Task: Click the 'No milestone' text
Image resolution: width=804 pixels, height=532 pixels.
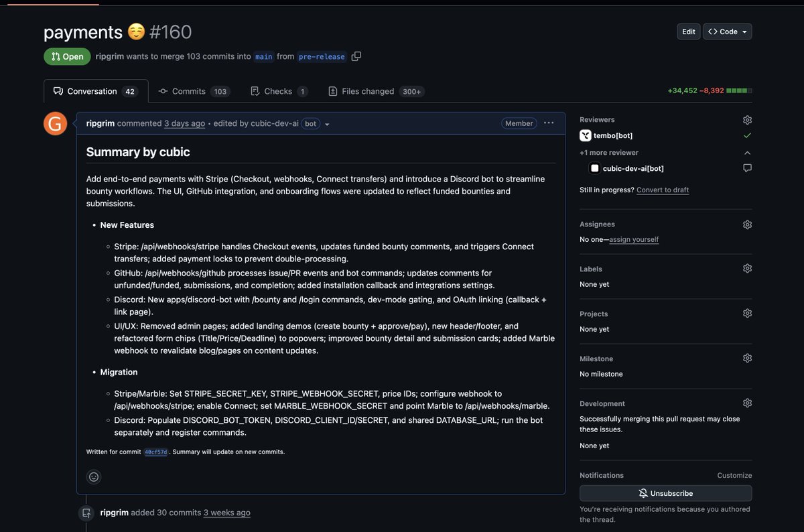Action: tap(601, 374)
